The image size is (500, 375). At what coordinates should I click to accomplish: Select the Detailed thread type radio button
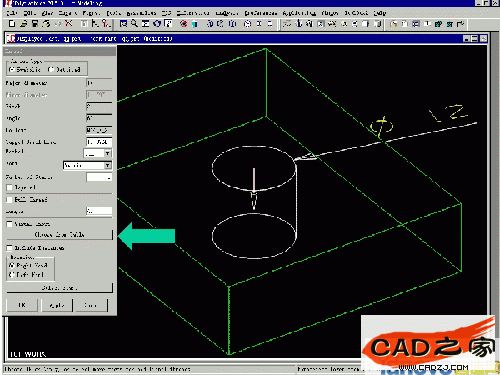(51, 70)
